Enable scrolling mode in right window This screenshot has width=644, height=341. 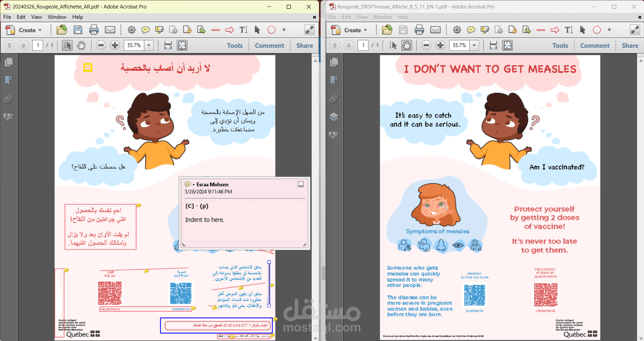(494, 45)
